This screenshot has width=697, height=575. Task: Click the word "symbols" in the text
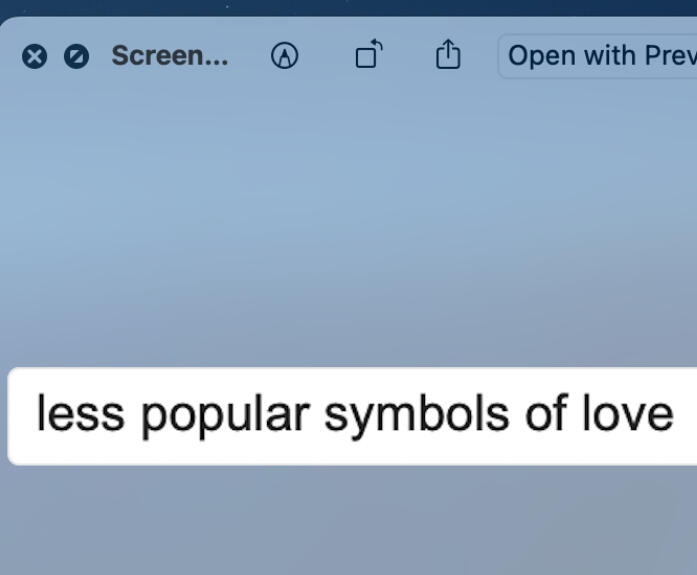(x=417, y=416)
